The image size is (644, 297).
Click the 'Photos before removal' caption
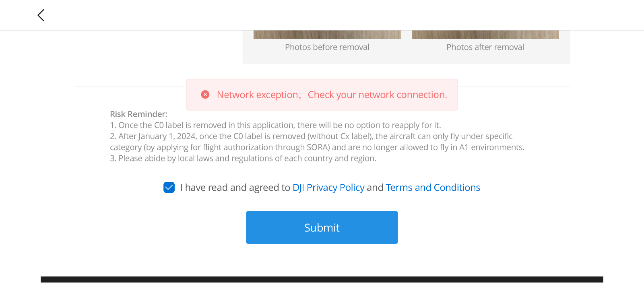(327, 47)
